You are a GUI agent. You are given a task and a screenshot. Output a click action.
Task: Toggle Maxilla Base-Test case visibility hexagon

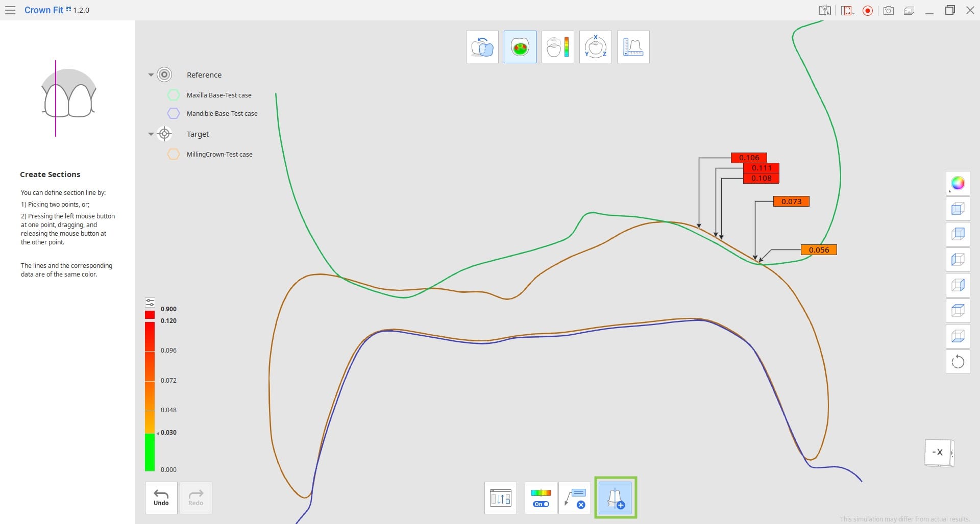174,95
